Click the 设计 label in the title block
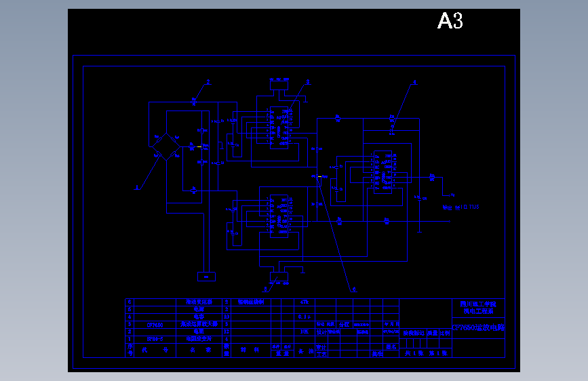Image resolution: width=588 pixels, height=381 pixels. pos(321,332)
